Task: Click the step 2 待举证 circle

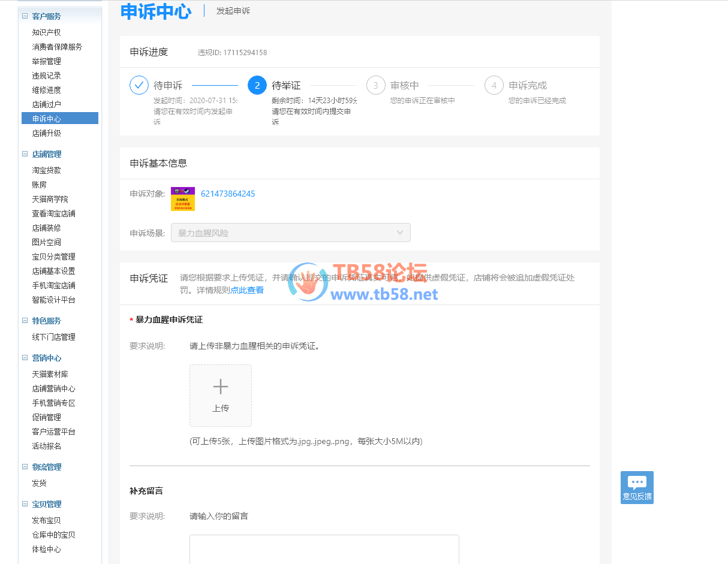Action: (x=257, y=85)
